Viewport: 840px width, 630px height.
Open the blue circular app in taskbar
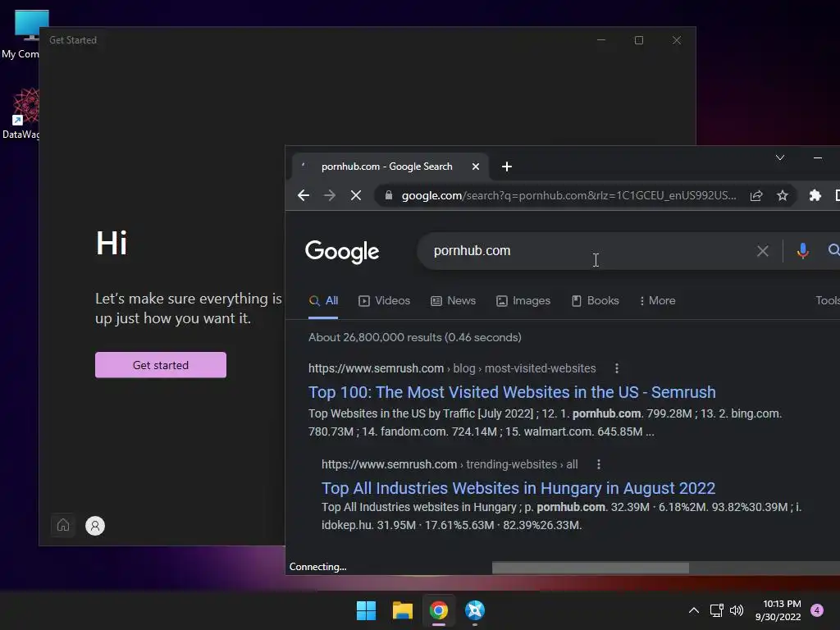coord(475,610)
